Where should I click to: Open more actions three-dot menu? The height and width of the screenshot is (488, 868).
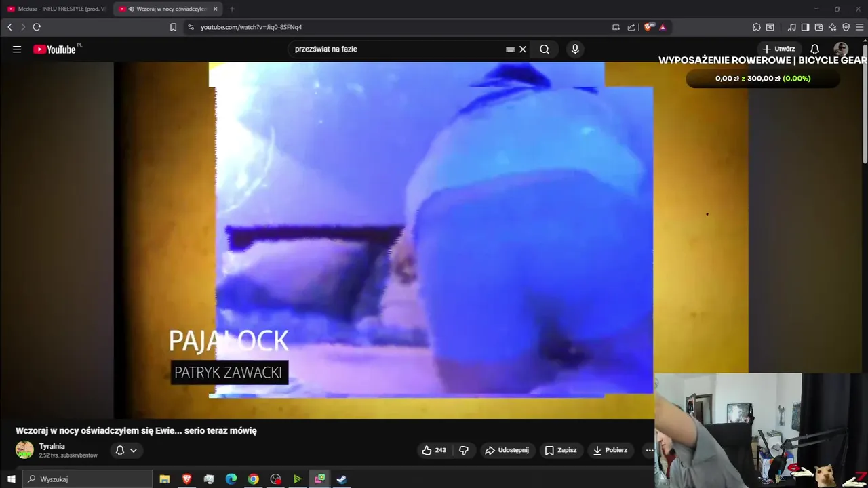tap(649, 450)
